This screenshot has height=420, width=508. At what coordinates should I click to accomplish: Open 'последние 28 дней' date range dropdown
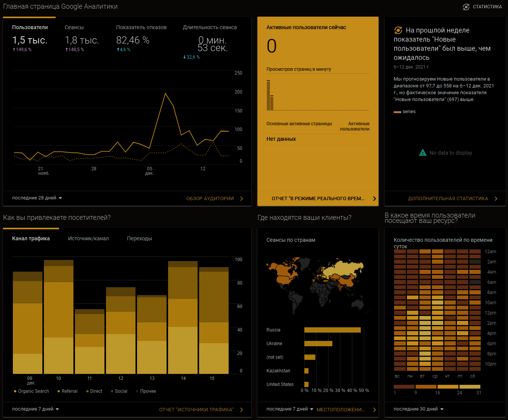pos(37,198)
